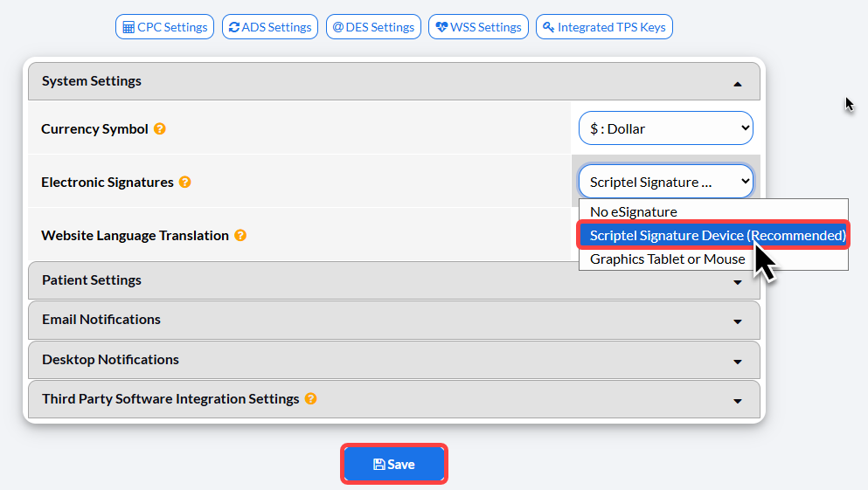
Task: Open the Currency Symbol dropdown
Action: pos(666,128)
